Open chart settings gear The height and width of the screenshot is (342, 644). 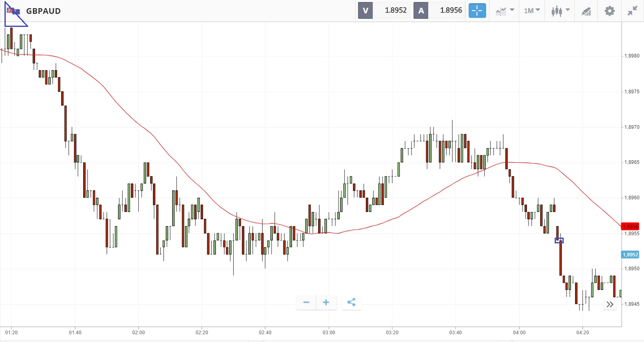coord(609,11)
